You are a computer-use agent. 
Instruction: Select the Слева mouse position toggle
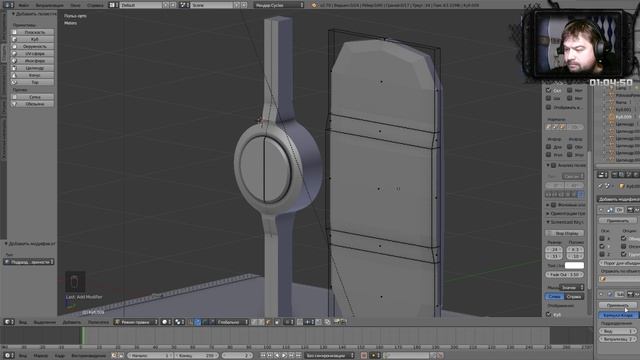pos(554,296)
